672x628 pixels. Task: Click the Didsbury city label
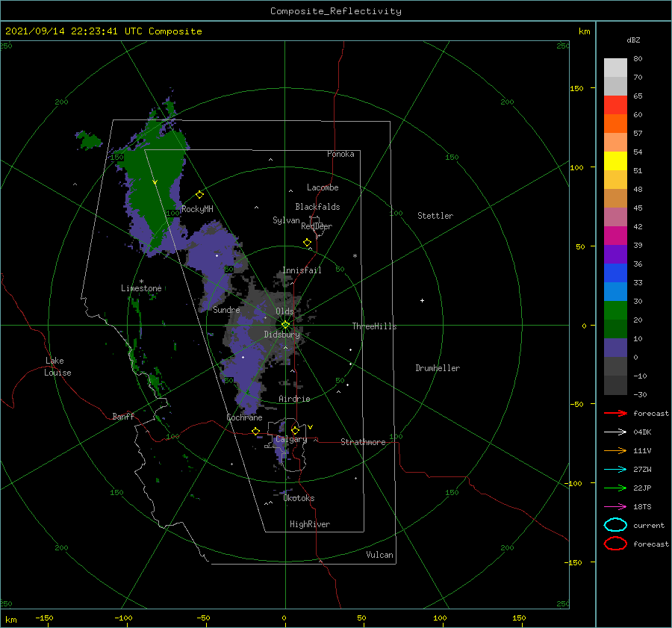pyautogui.click(x=282, y=335)
